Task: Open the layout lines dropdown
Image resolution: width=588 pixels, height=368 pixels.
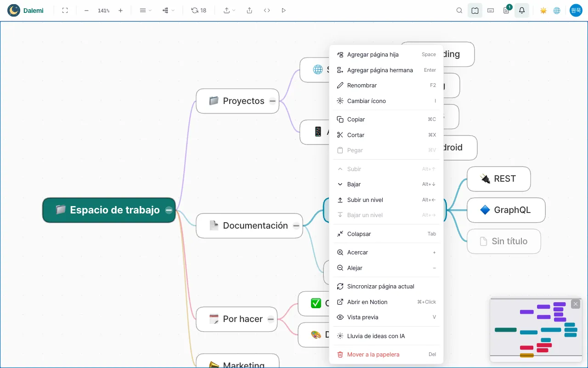Action: [x=146, y=10]
